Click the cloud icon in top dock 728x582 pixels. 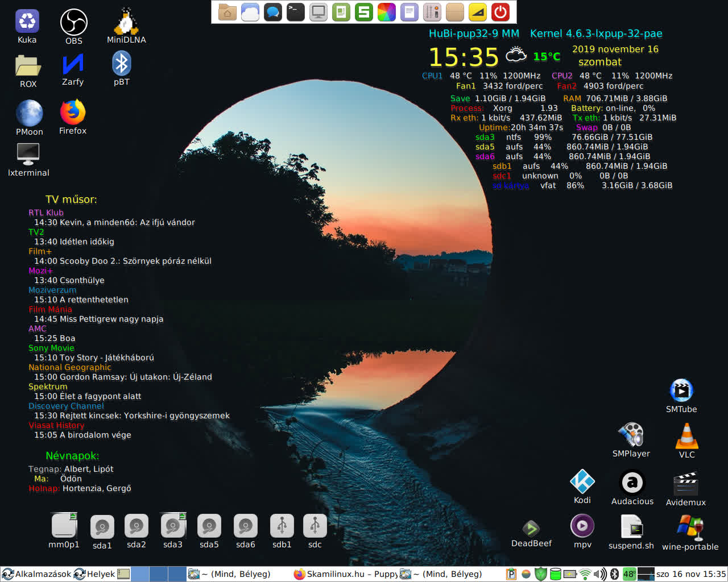(250, 12)
